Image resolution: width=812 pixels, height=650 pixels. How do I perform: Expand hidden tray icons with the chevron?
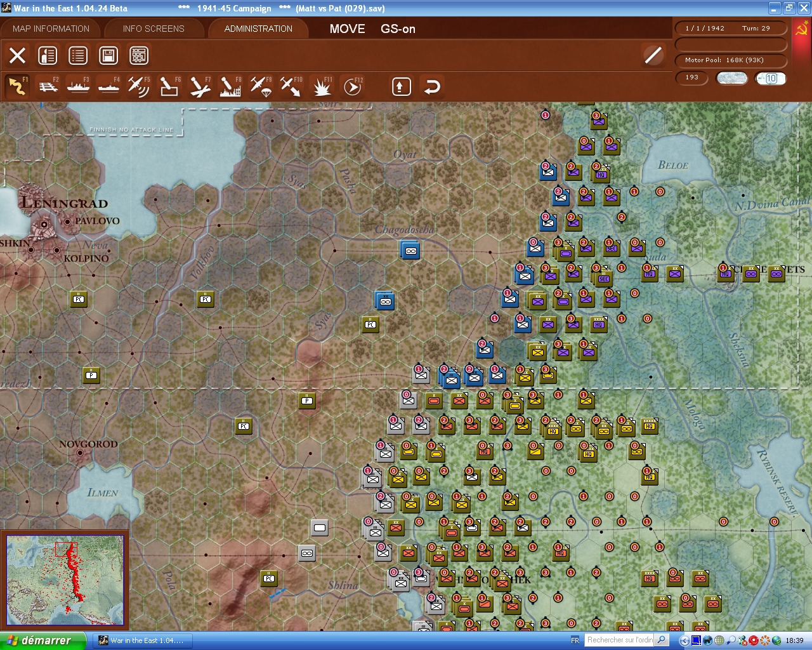684,640
